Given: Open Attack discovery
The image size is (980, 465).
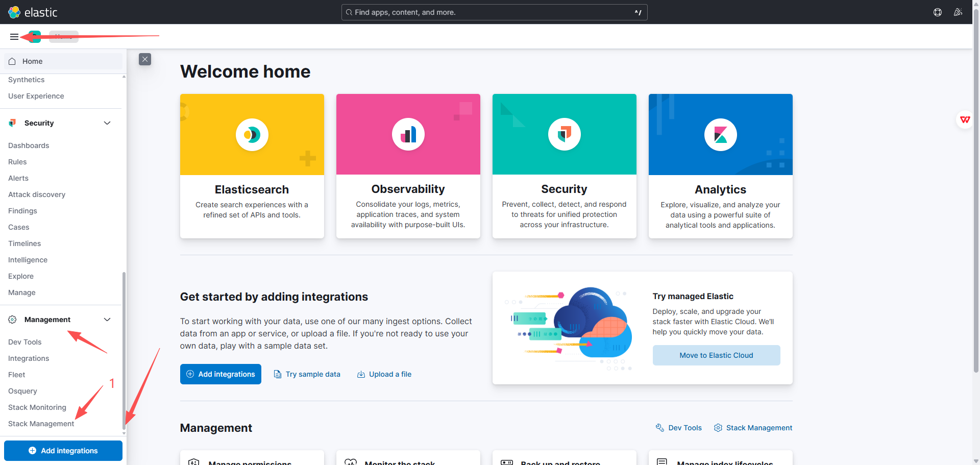Looking at the screenshot, I should pos(37,194).
